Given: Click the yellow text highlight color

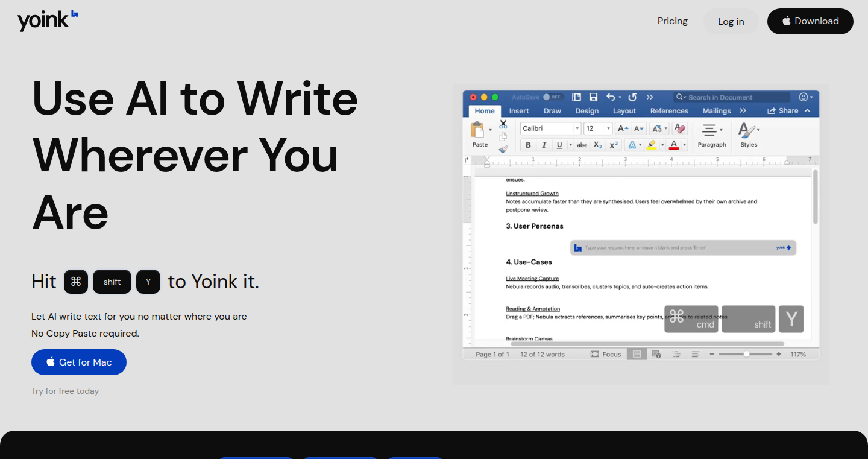Looking at the screenshot, I should pos(651,145).
